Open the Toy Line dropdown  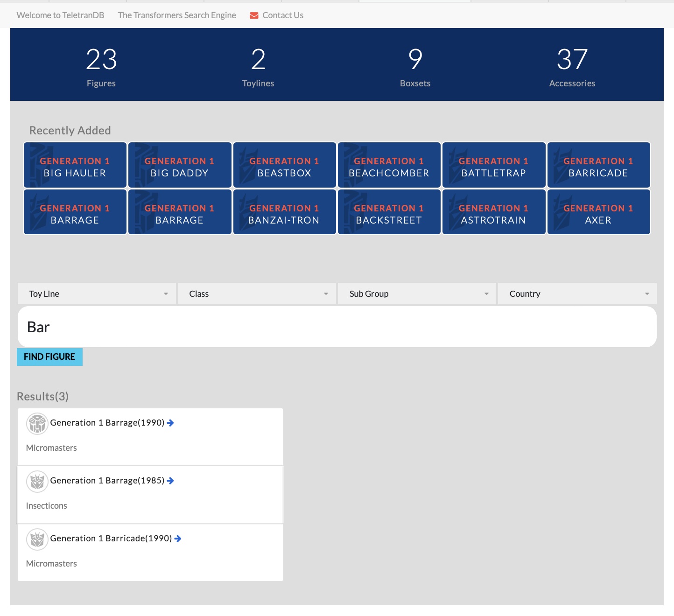97,294
